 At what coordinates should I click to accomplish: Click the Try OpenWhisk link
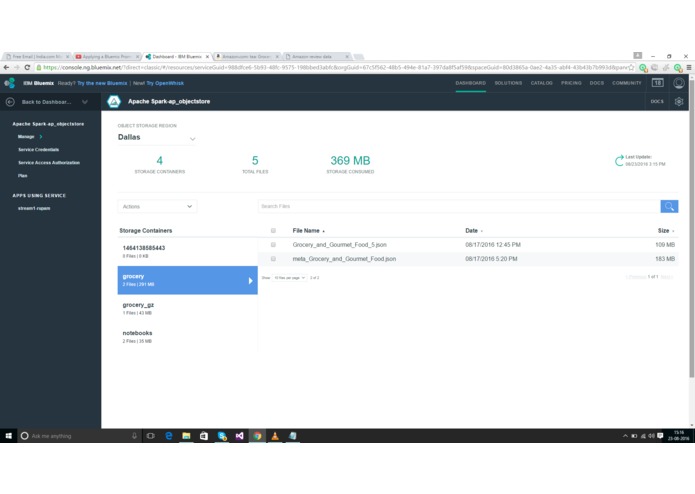(165, 83)
